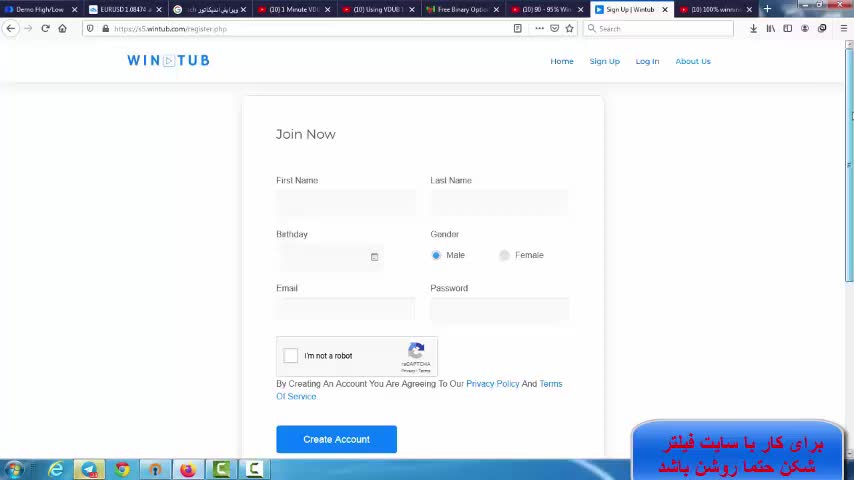Switch to the Demo High/Low tab
Image resolution: width=854 pixels, height=480 pixels.
(39, 9)
